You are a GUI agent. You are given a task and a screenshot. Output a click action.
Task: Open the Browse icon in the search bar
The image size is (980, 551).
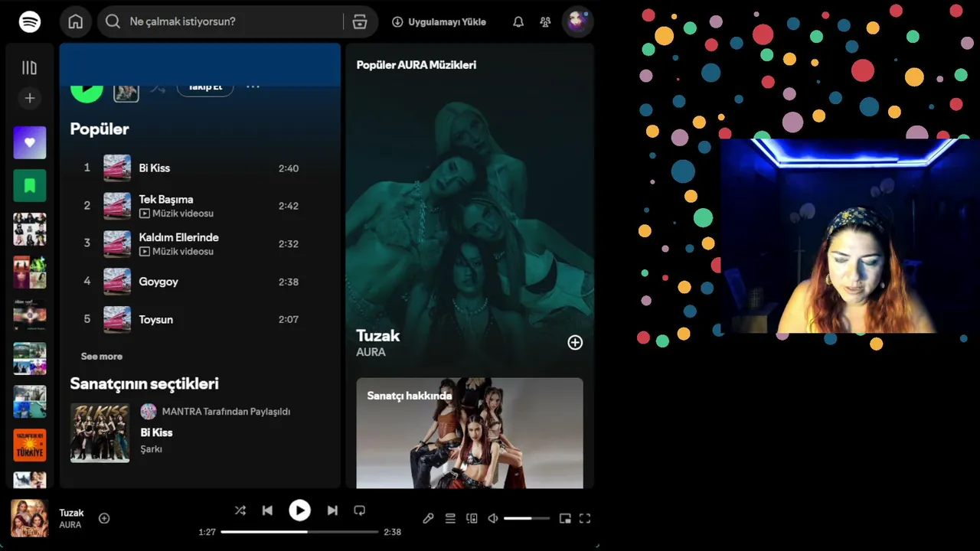[x=360, y=21]
